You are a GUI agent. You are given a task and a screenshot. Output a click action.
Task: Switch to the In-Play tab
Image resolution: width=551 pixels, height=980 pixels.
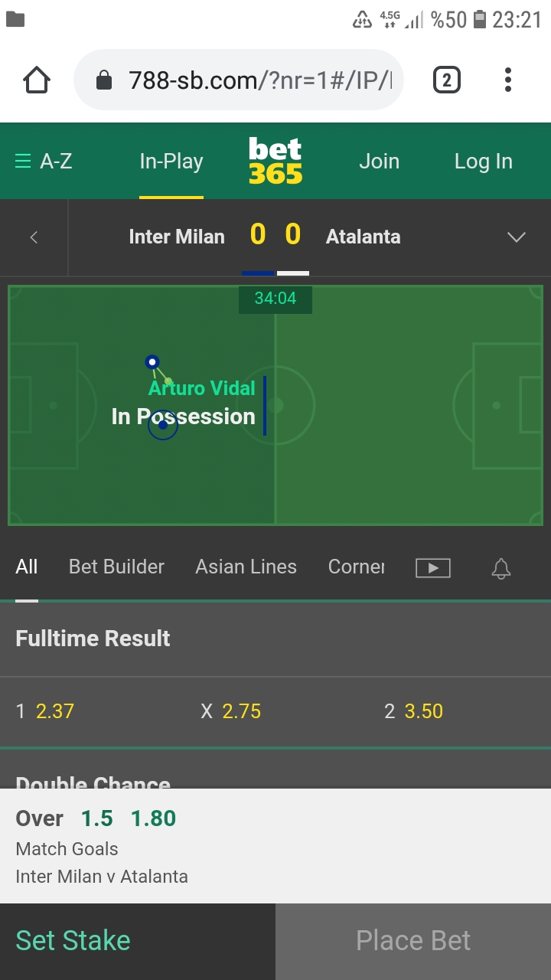point(171,162)
